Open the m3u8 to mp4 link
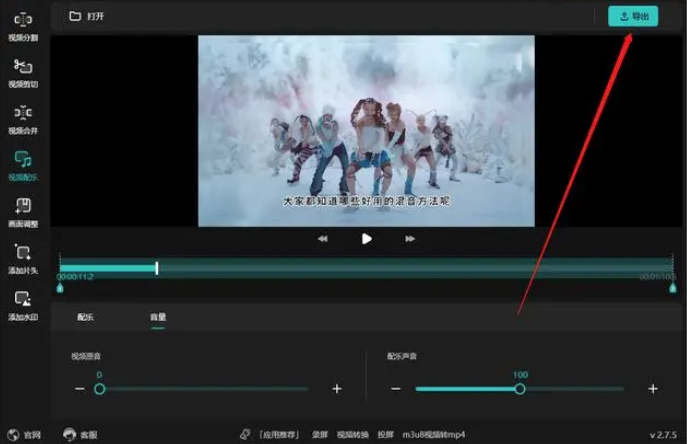The height and width of the screenshot is (444, 687). point(434,435)
